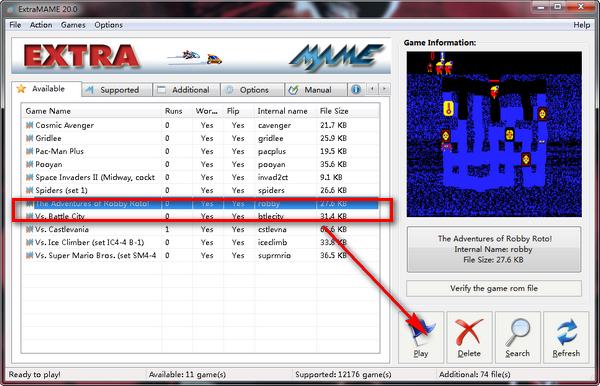Image resolution: width=600 pixels, height=386 pixels.
Task: Click internal name suprmrio cell
Action: coord(274,256)
